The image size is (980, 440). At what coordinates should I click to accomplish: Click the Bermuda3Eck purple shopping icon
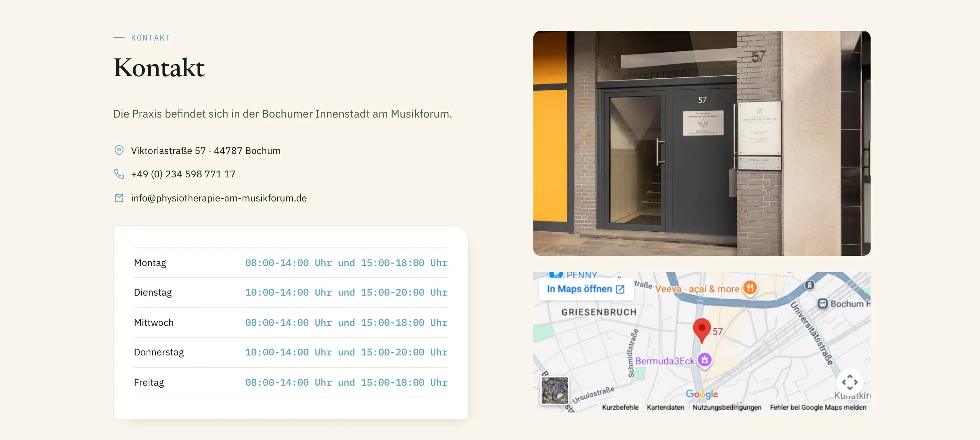click(x=705, y=360)
